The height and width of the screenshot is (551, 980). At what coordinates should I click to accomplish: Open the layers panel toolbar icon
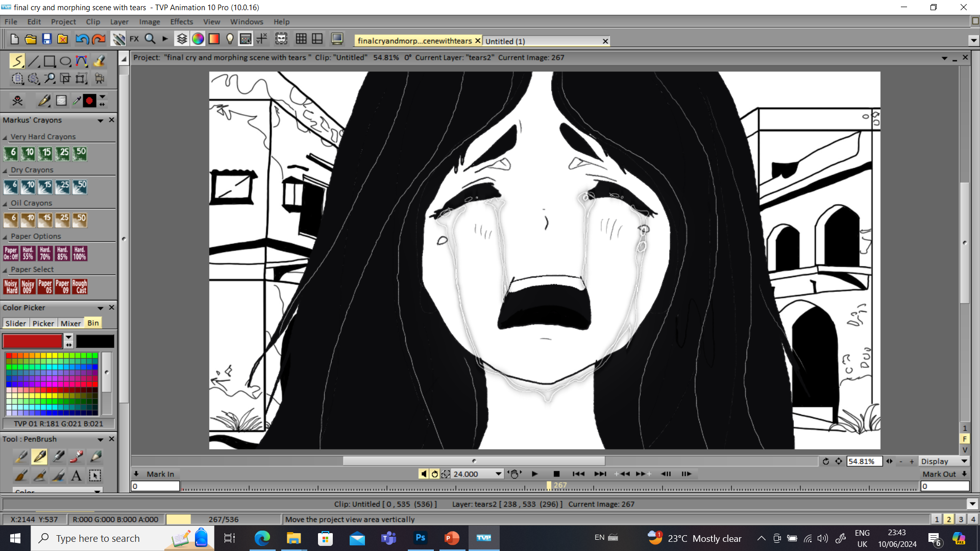(x=182, y=39)
